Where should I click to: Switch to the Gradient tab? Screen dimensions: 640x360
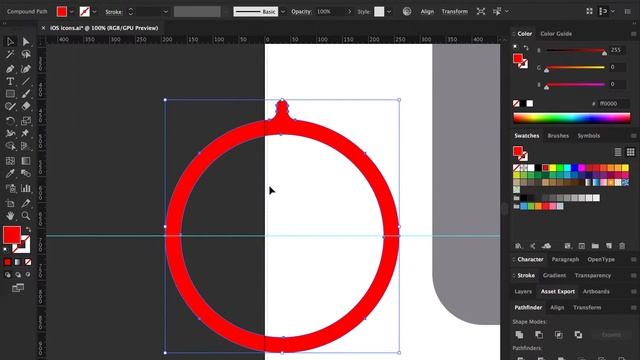click(x=554, y=276)
